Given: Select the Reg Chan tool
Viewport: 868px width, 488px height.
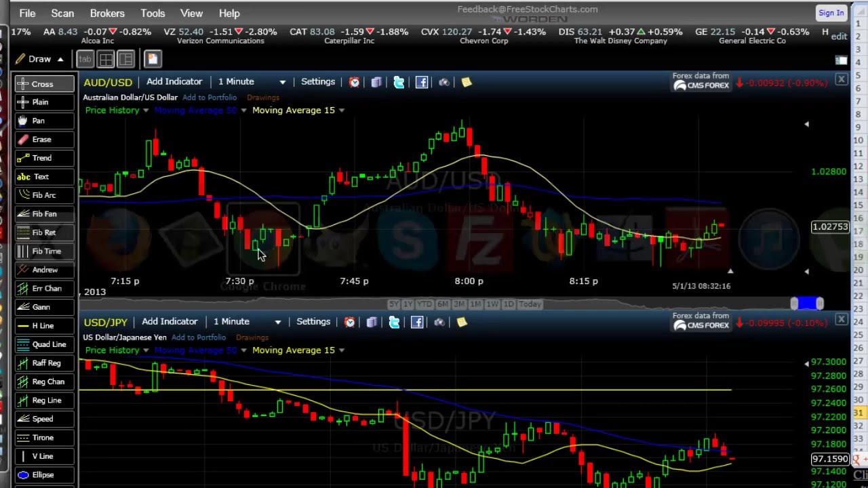Looking at the screenshot, I should (45, 382).
